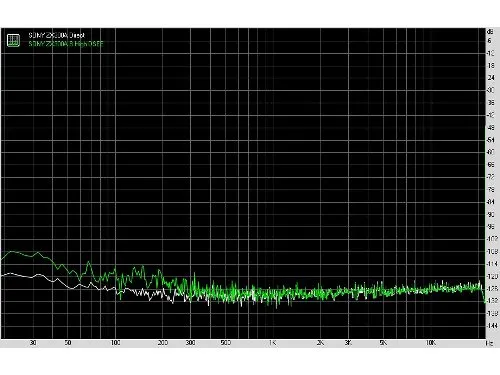Click the 50 Hz frequency axis label
The height and width of the screenshot is (375, 500).
pos(68,343)
